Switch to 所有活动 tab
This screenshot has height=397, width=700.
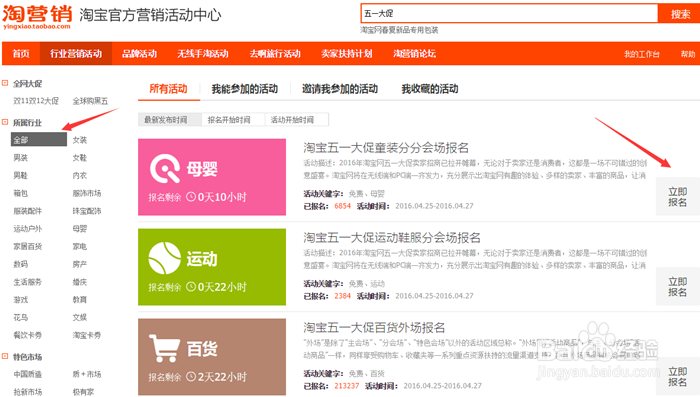168,88
